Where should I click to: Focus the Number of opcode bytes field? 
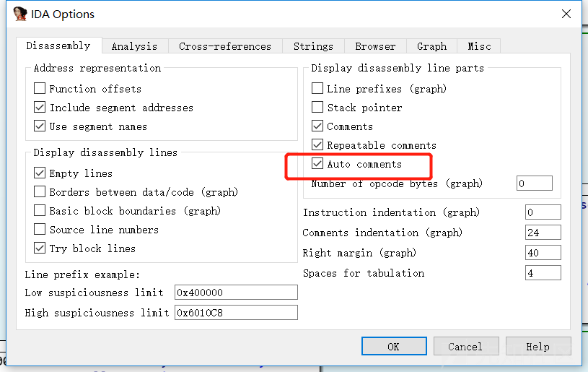(x=534, y=183)
